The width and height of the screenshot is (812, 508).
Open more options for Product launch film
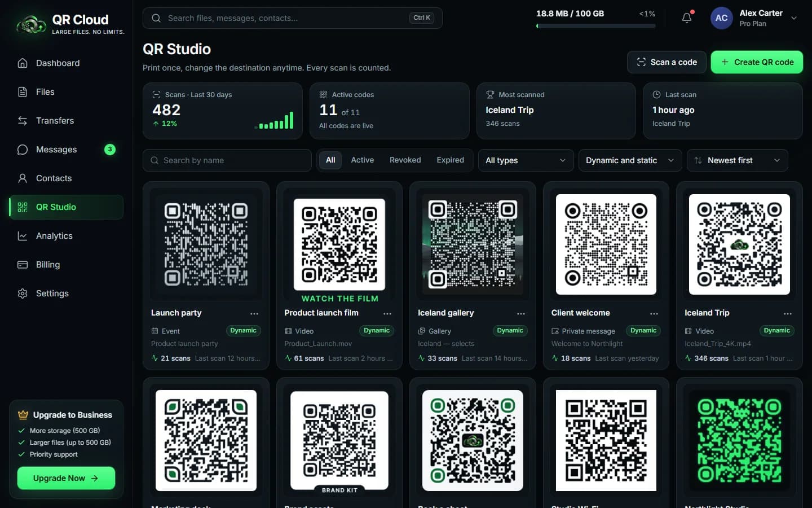pyautogui.click(x=387, y=313)
